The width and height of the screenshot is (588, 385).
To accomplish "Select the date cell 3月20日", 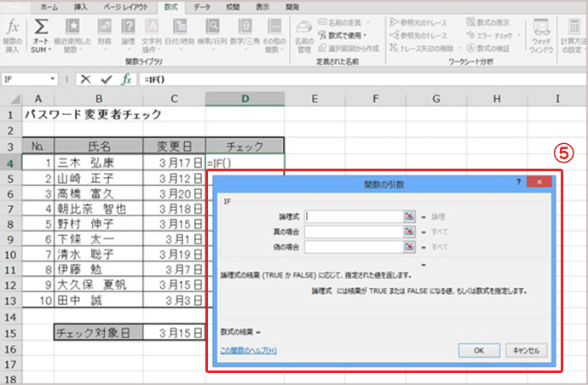I will (x=175, y=193).
